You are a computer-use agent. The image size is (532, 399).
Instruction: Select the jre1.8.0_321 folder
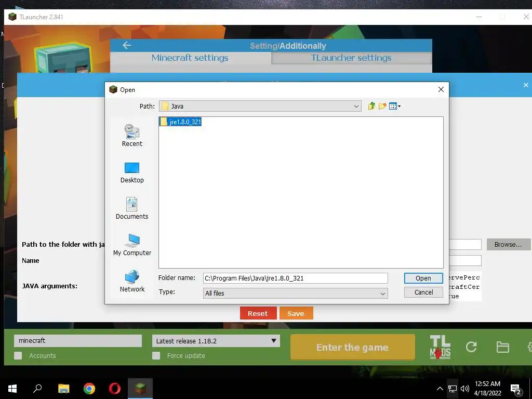coord(180,122)
